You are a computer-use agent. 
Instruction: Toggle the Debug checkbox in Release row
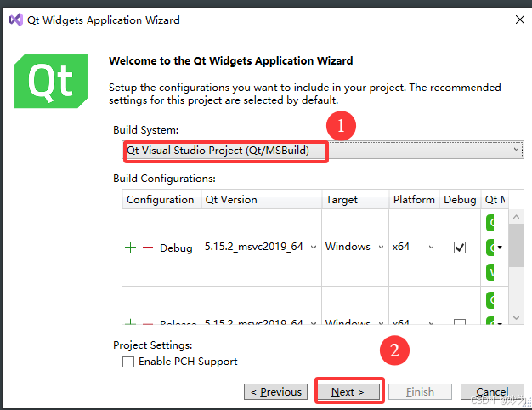pos(460,322)
